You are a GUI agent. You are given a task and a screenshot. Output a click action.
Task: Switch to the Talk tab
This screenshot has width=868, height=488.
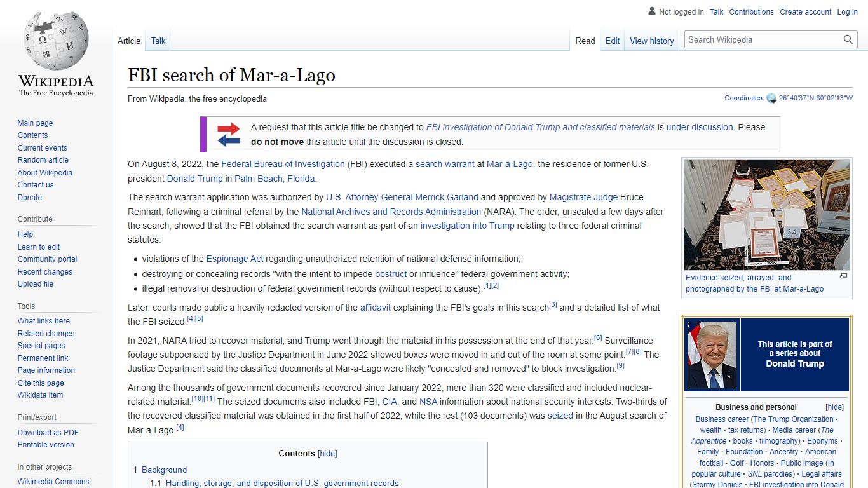158,41
